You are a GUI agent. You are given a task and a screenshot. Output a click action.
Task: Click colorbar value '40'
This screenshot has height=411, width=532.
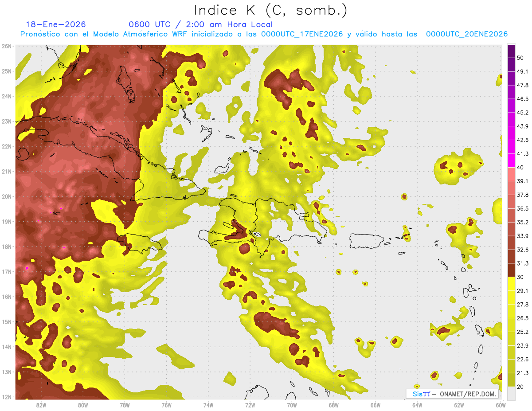(x=520, y=168)
